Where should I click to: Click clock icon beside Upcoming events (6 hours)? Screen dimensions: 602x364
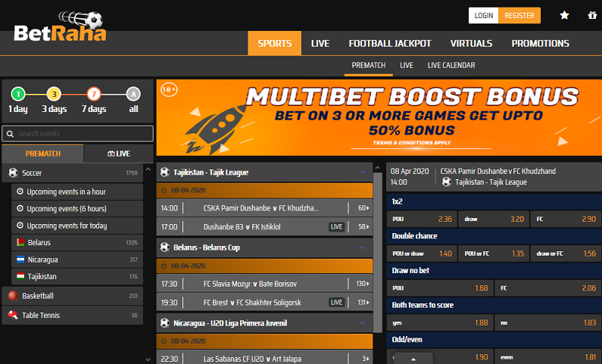pos(20,208)
